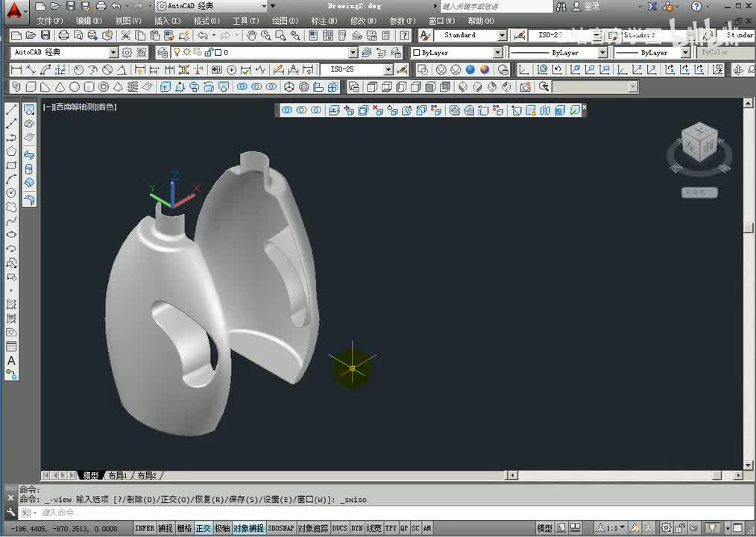The height and width of the screenshot is (537, 756).
Task: Click the Extrude modeling tool
Action: point(166,87)
